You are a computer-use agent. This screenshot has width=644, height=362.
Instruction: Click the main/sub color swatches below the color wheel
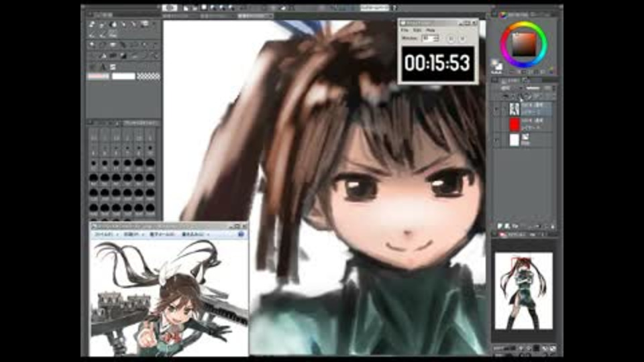[497, 65]
